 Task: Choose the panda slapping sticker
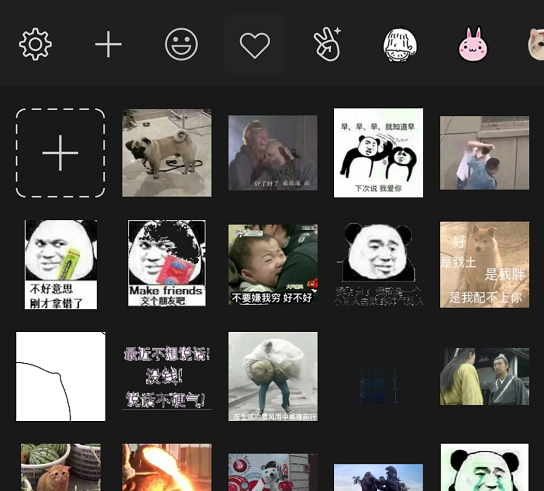(x=378, y=153)
